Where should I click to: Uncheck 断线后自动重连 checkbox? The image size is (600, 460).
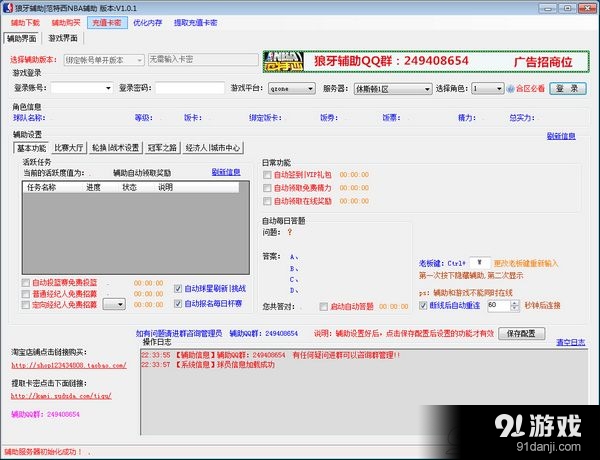[x=423, y=305]
